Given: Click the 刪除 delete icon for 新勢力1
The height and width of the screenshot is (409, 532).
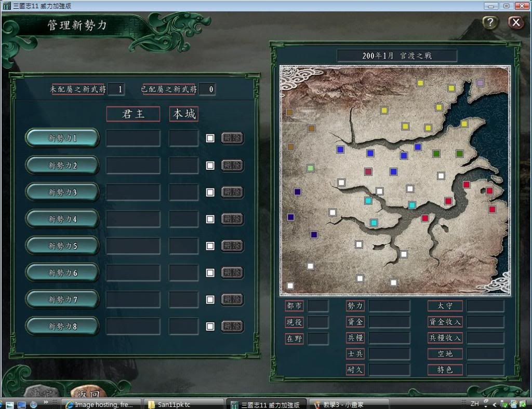Looking at the screenshot, I should coord(232,138).
